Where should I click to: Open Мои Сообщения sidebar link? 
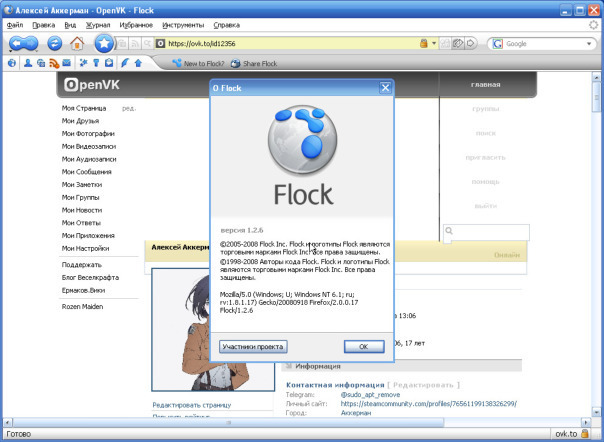point(87,172)
